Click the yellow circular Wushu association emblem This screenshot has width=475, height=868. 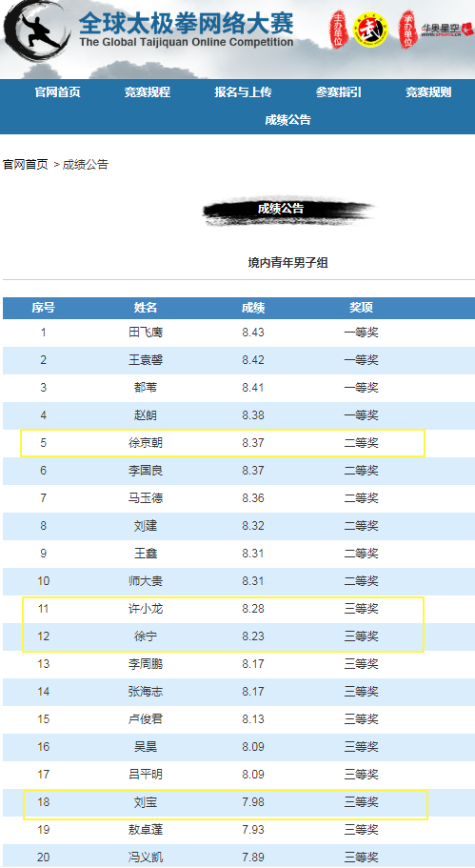pyautogui.click(x=370, y=30)
